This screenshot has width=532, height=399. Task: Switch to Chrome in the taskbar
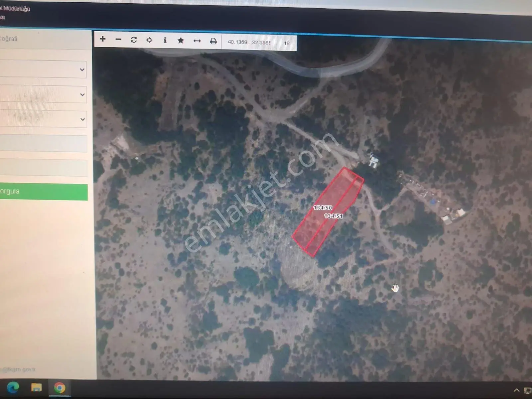pos(60,388)
